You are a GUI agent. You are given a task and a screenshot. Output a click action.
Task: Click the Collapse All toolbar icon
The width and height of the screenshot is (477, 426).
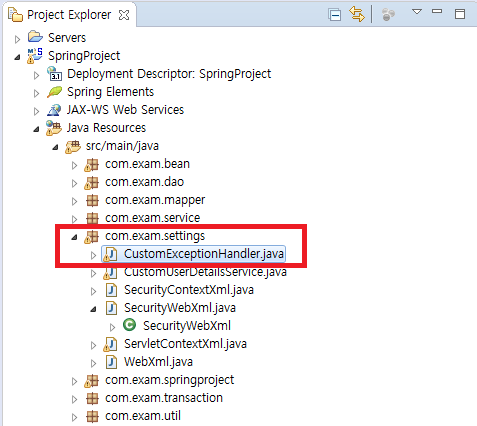tap(334, 15)
